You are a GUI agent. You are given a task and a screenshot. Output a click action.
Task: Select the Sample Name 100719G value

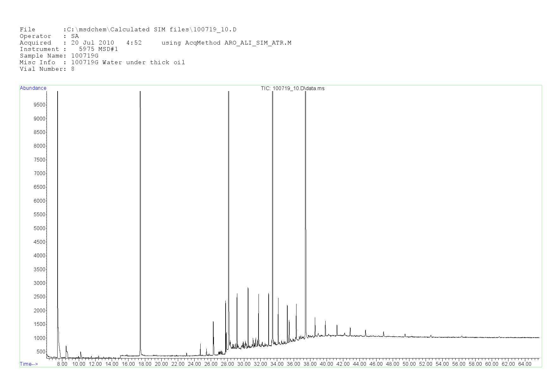[x=84, y=56]
